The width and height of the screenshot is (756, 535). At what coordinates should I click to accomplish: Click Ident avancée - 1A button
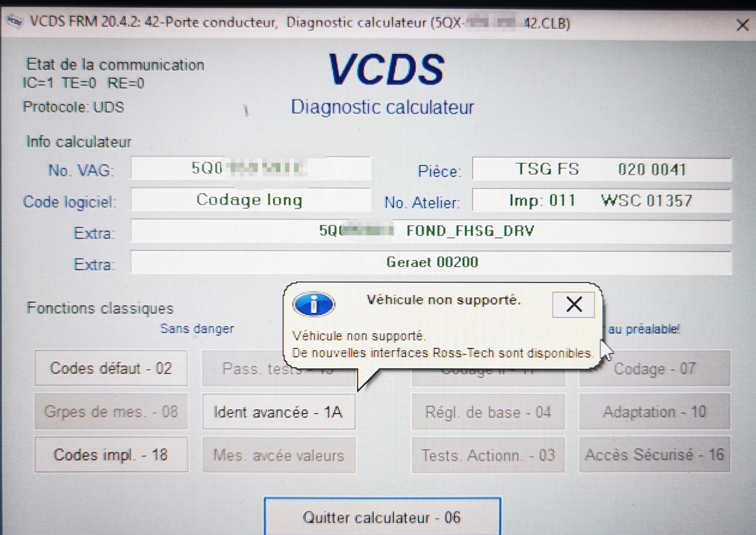[x=279, y=412]
